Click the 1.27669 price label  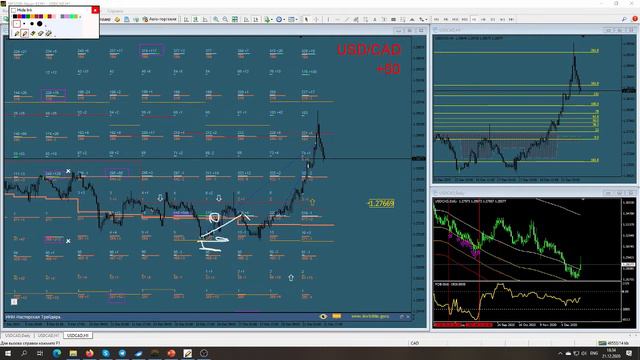[381, 203]
